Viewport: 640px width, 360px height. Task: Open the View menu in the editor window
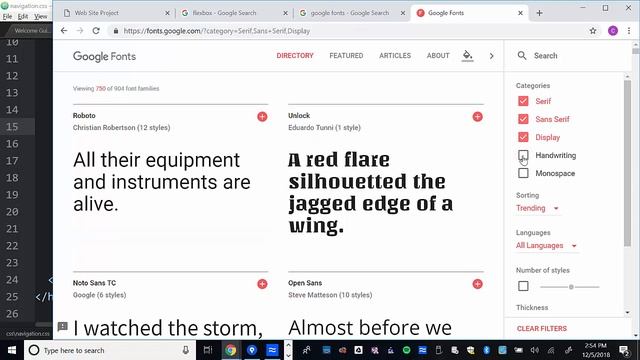(41, 17)
